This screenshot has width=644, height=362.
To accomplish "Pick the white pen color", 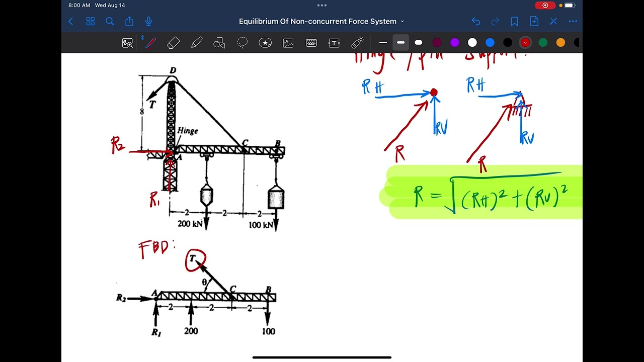I will (x=472, y=43).
